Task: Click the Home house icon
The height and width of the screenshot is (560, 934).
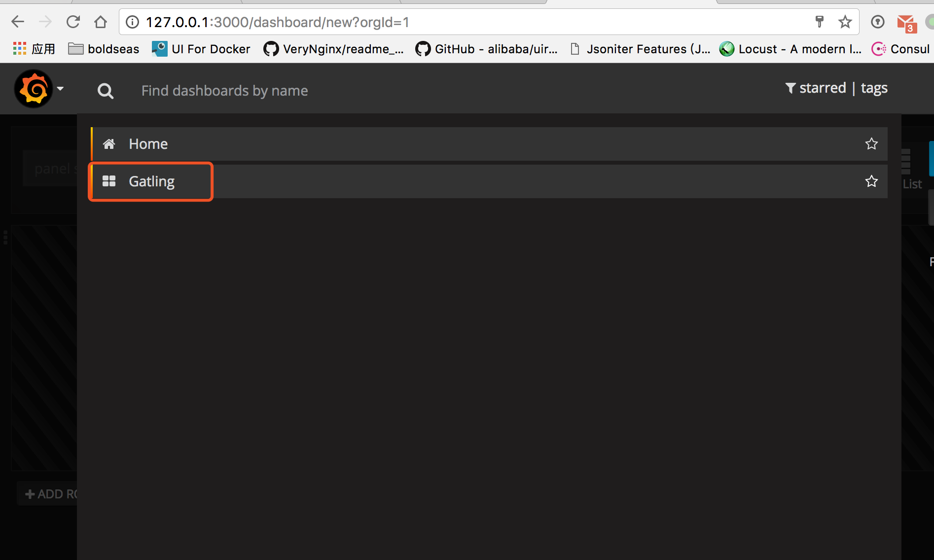Action: [x=109, y=144]
